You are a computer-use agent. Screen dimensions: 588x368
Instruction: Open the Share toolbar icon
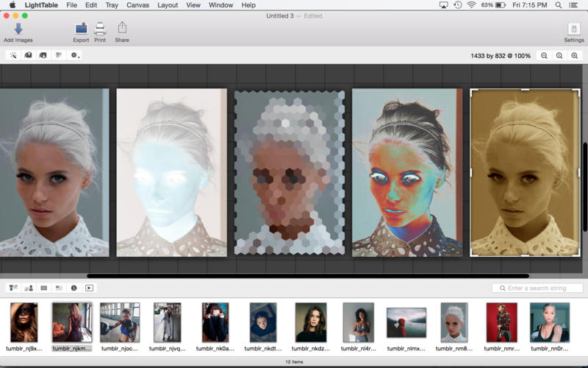pos(122,29)
